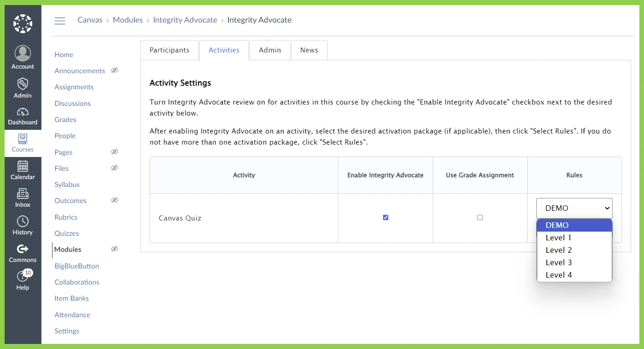Click the Activity Settings heading
This screenshot has width=644, height=349.
[x=180, y=83]
